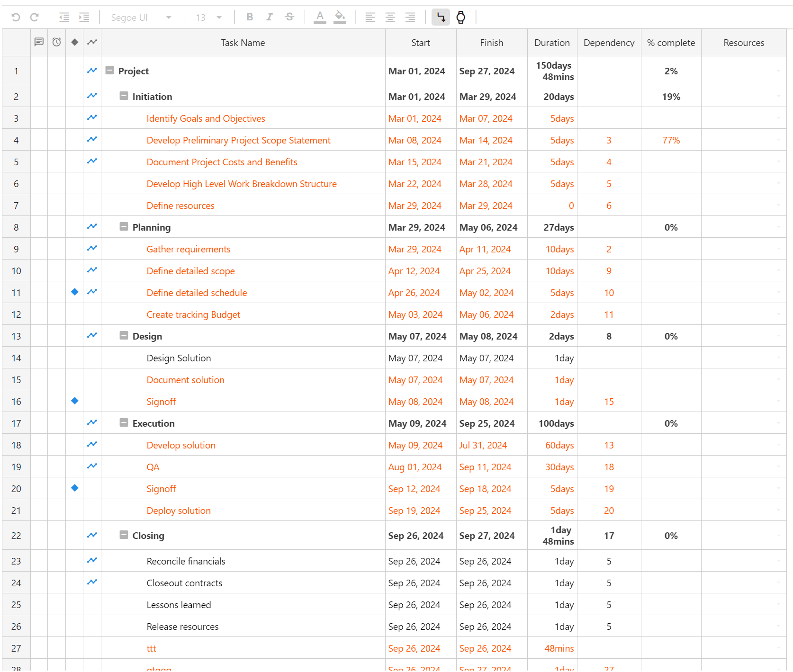Click the indent task icon
The width and height of the screenshot is (793, 672).
pos(84,18)
